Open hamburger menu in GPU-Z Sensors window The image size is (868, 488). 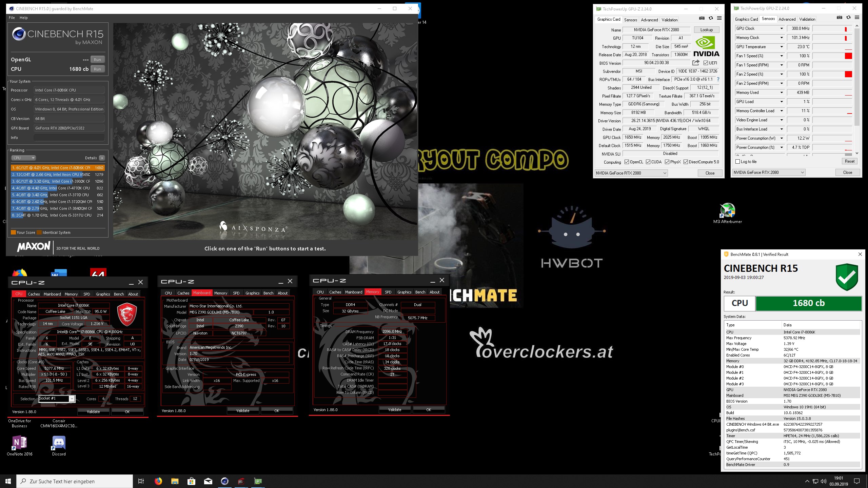click(x=857, y=18)
